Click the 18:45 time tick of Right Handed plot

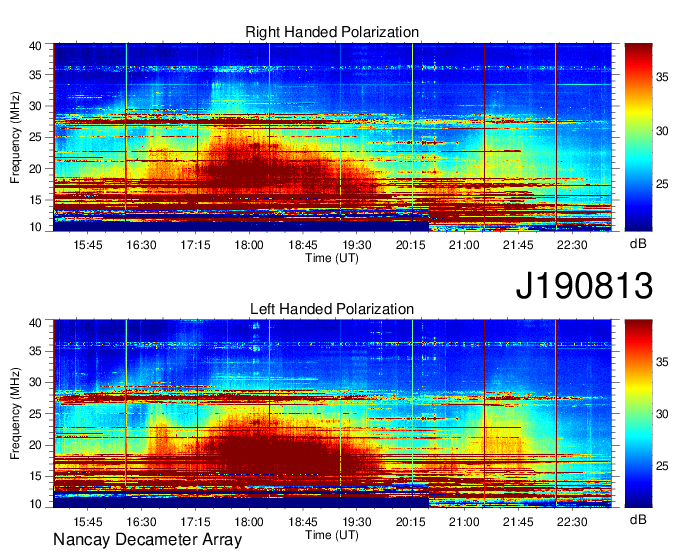(x=303, y=245)
